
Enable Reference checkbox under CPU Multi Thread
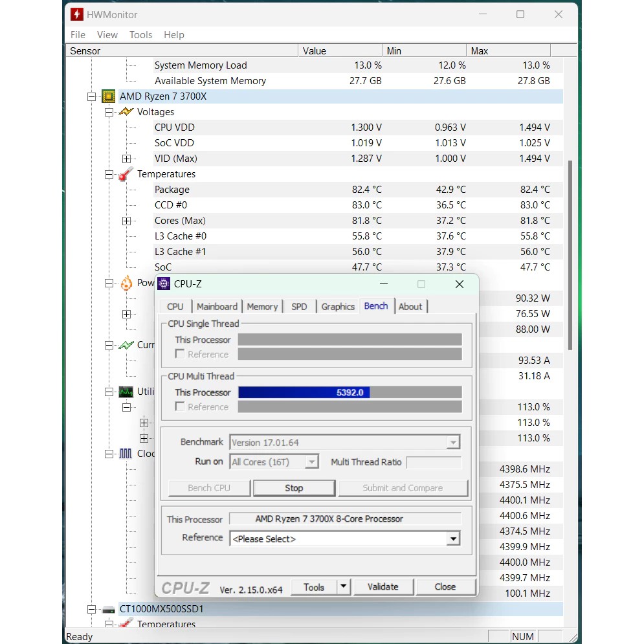(180, 406)
